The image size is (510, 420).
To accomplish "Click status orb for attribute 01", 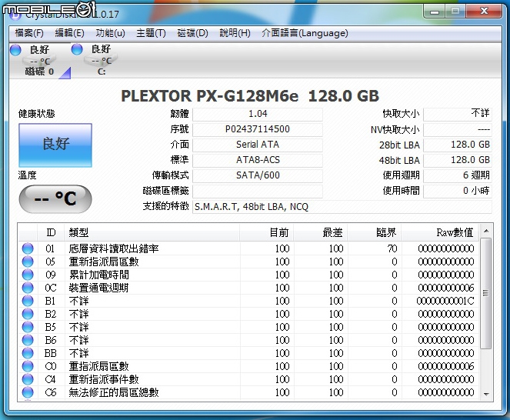I will pyautogui.click(x=28, y=248).
